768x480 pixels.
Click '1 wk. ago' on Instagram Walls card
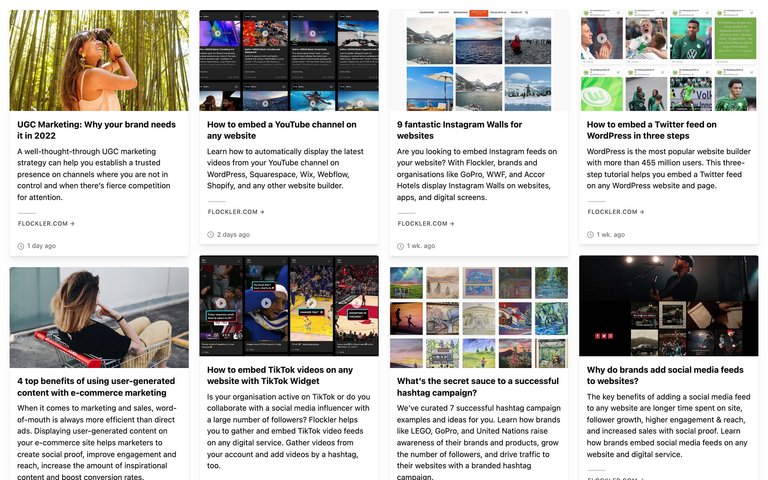[421, 246]
